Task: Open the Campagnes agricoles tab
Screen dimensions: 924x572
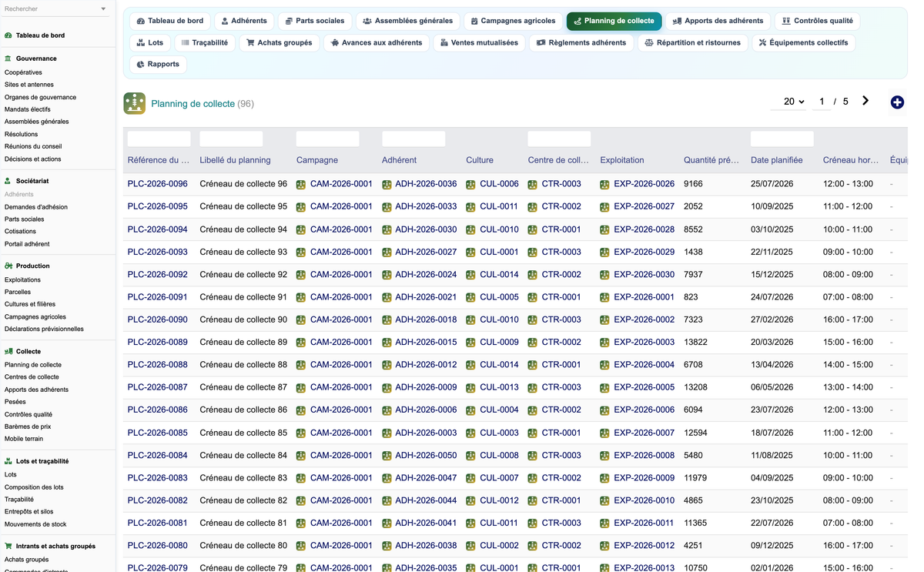Action: [513, 21]
